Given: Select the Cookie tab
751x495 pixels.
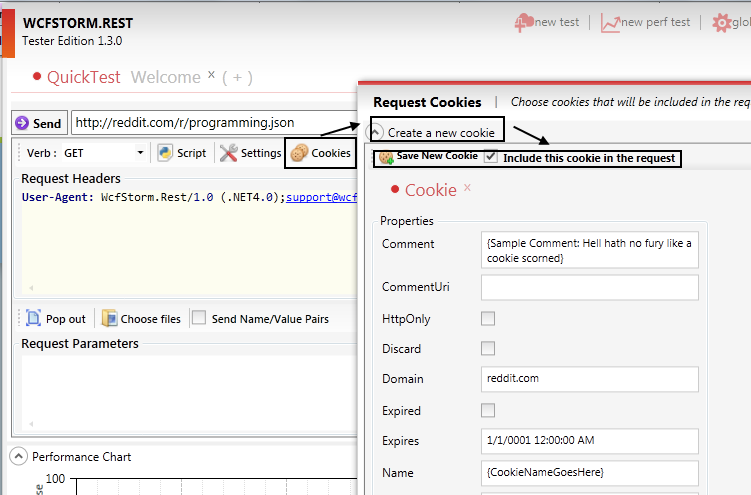Looking at the screenshot, I should 431,190.
